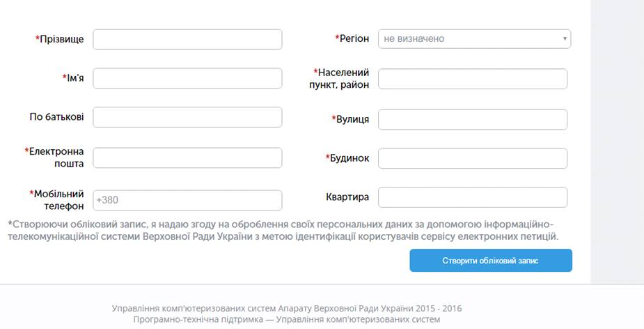The width and height of the screenshot is (644, 329).
Task: Select the Будинок input box
Action: [472, 158]
